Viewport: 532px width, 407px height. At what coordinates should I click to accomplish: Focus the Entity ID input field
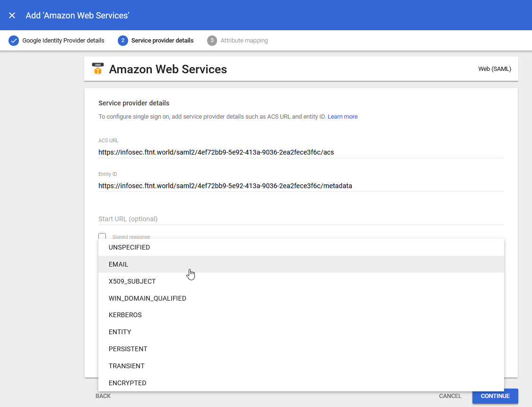tap(301, 186)
